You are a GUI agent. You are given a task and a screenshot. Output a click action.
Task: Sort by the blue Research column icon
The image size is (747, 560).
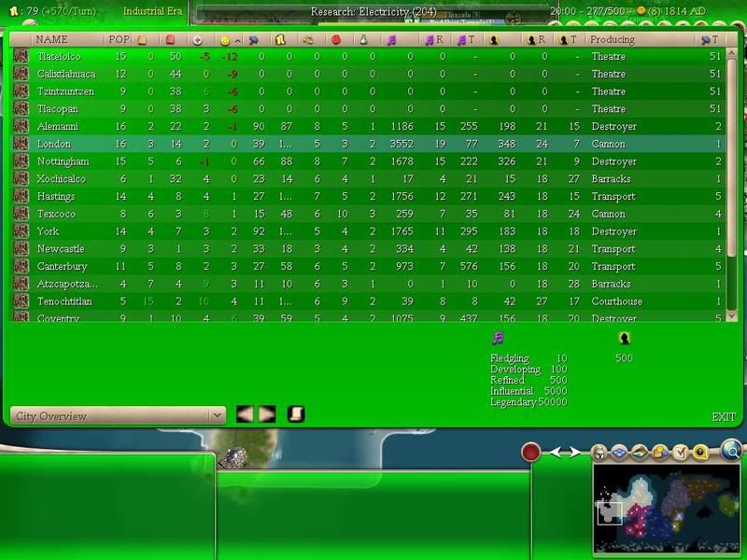(253, 40)
